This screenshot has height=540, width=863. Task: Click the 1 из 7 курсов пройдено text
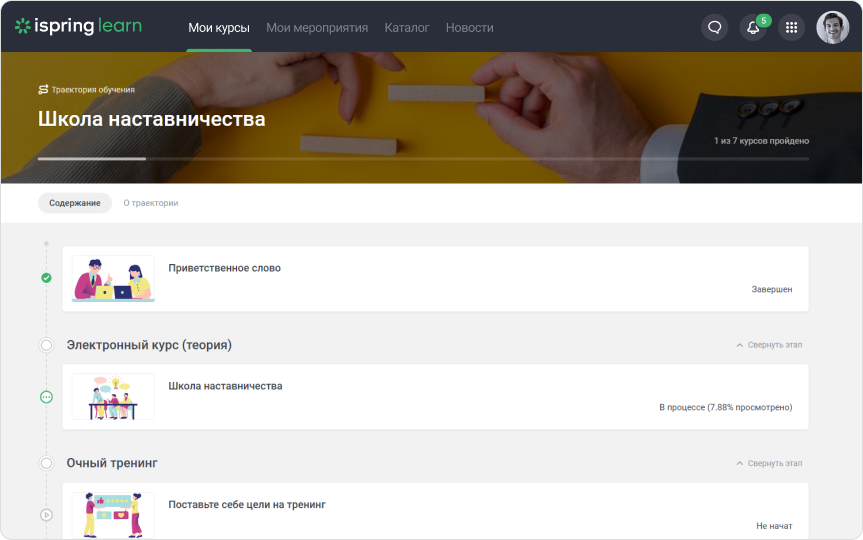click(762, 141)
